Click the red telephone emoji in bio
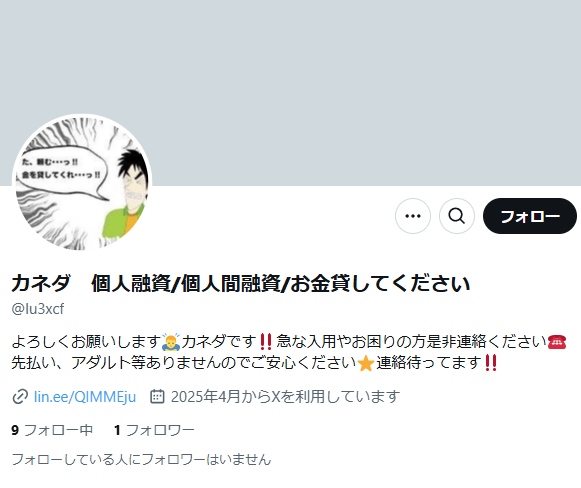This screenshot has height=488, width=581. coord(557,342)
